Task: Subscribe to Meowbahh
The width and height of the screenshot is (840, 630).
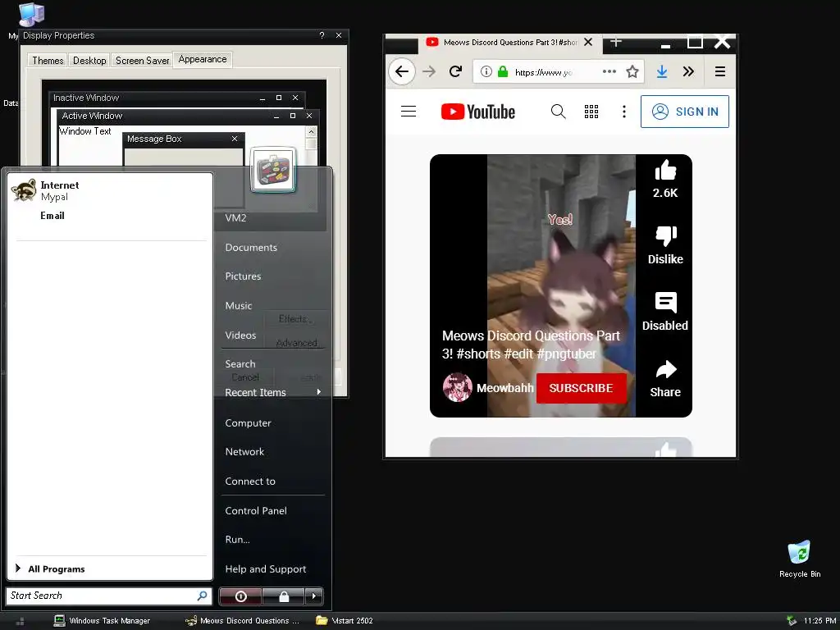Action: point(581,388)
